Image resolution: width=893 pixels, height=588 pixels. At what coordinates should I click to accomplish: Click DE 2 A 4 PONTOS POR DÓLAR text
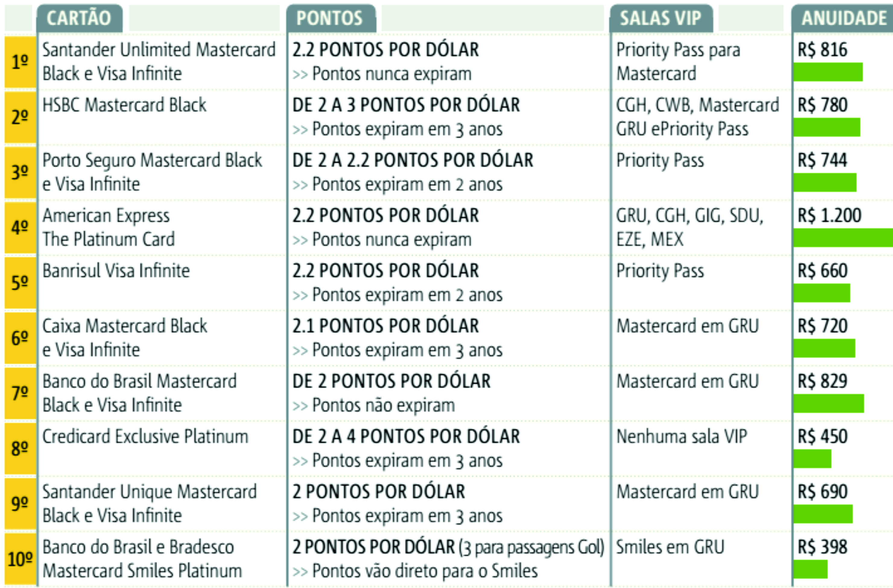(406, 436)
